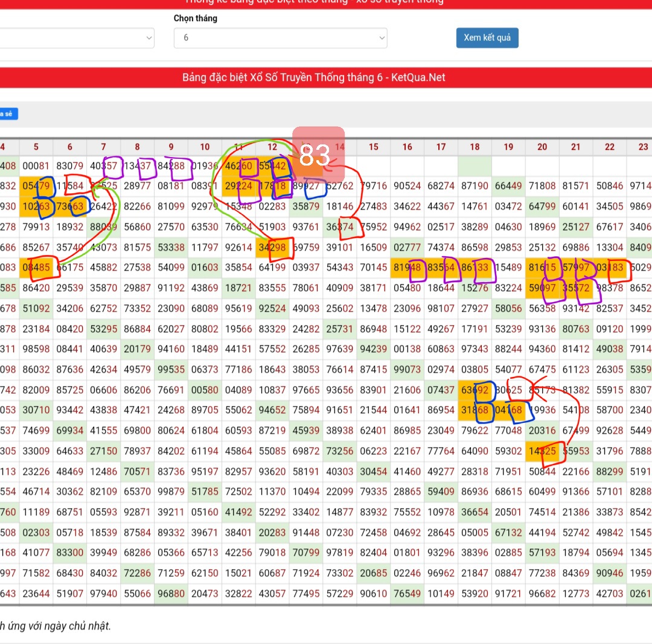
Task: Click the column header for day 18
Action: point(475,147)
